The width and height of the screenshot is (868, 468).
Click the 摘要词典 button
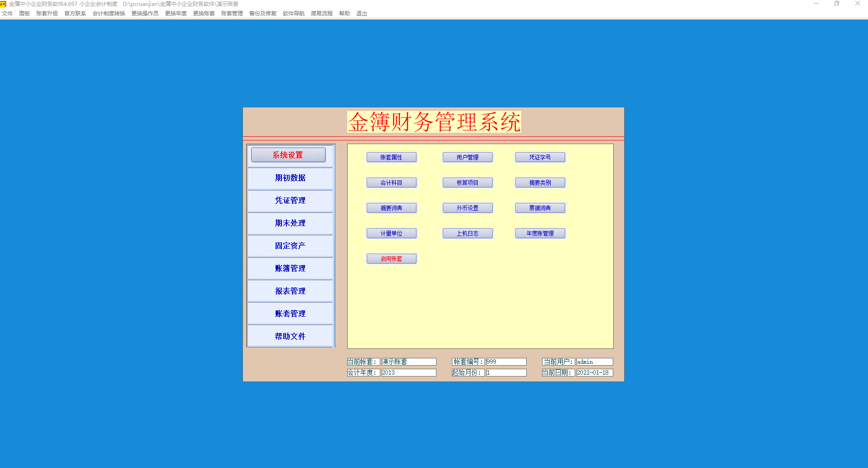(x=392, y=208)
